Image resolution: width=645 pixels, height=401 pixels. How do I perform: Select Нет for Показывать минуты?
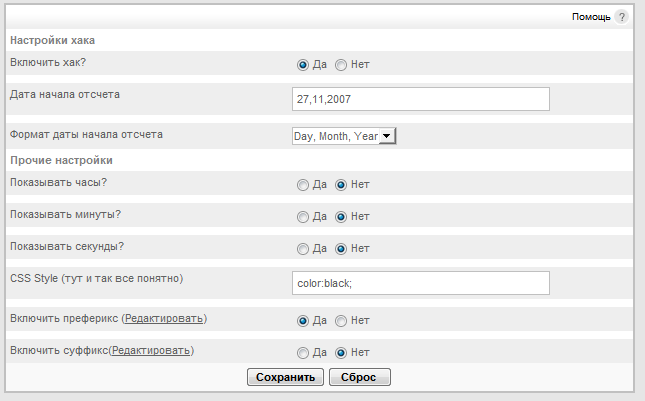(x=341, y=217)
